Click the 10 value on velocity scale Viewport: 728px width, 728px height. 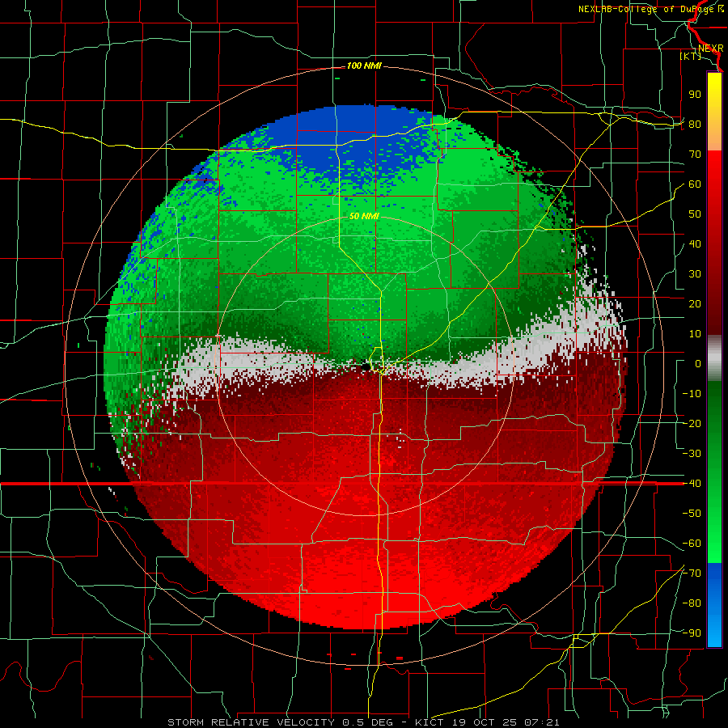pyautogui.click(x=695, y=334)
